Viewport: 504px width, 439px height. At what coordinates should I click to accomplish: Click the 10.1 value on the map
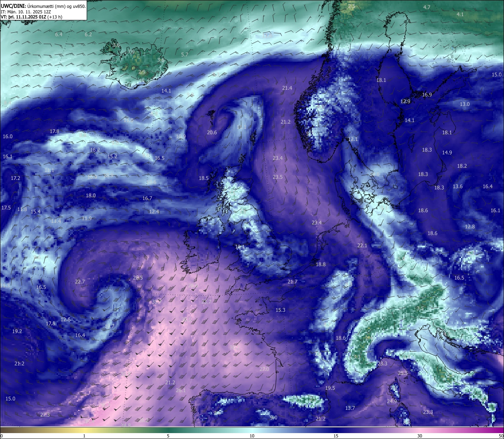[x=240, y=247]
